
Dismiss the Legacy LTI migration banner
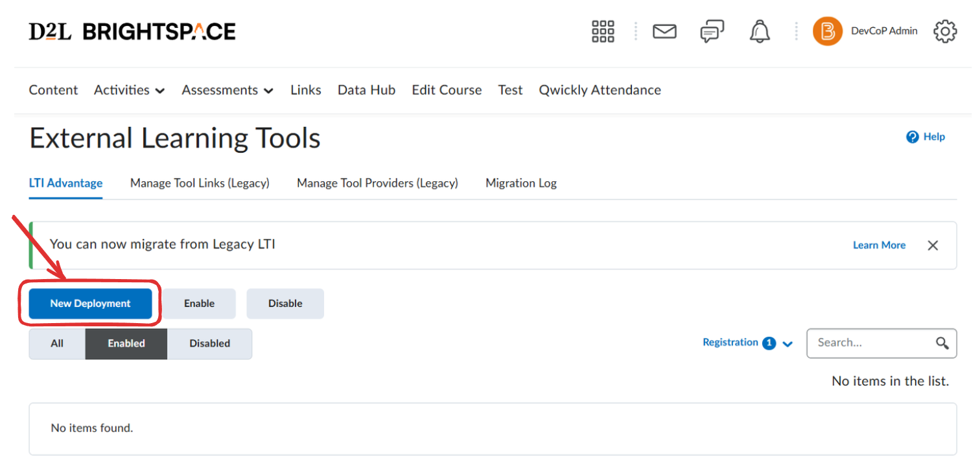coord(933,245)
